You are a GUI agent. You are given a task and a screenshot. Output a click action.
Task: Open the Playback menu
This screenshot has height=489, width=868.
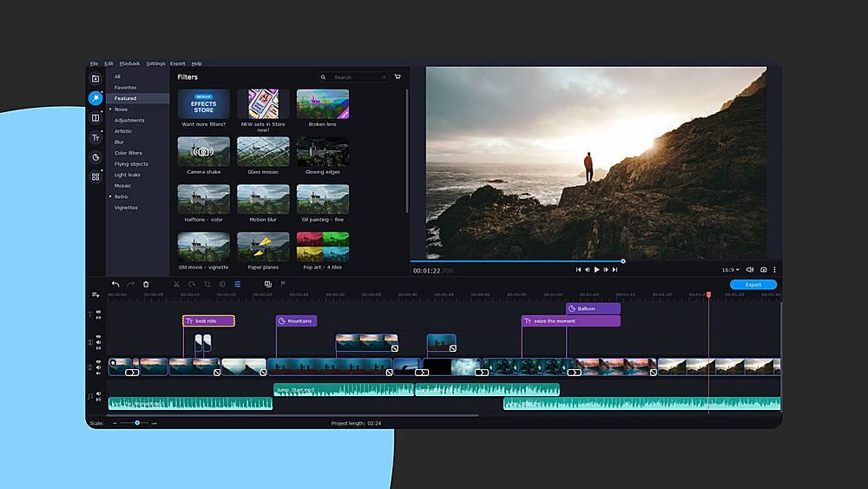(129, 63)
